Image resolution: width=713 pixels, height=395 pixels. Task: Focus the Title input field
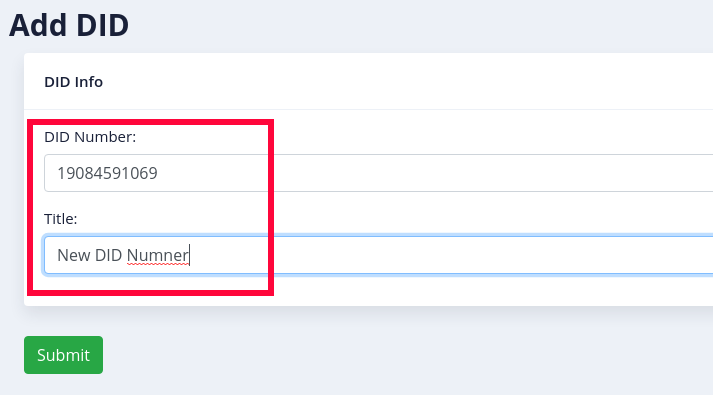click(x=378, y=255)
